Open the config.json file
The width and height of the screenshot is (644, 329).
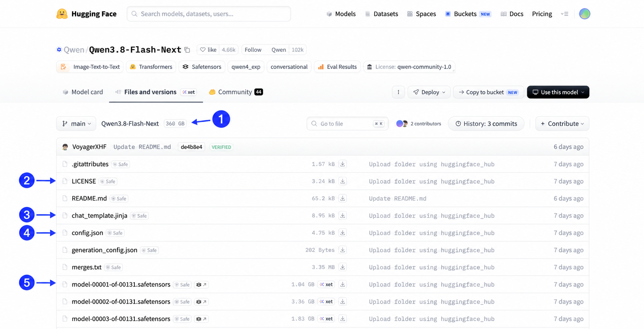tap(87, 233)
